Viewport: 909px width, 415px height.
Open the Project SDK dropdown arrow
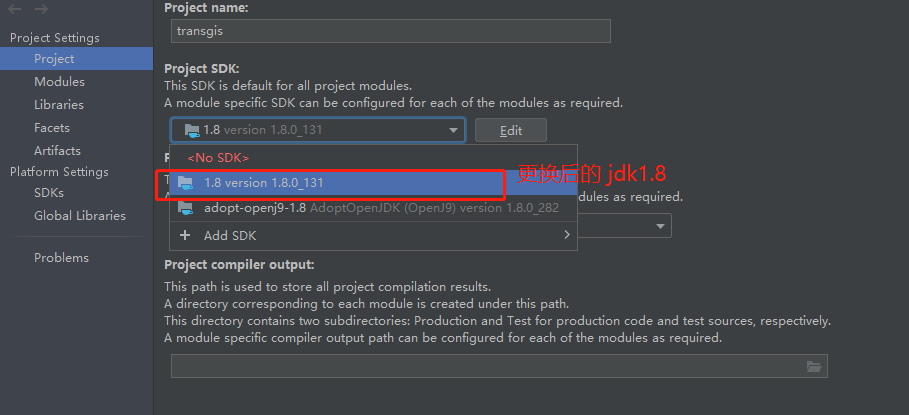pyautogui.click(x=453, y=130)
